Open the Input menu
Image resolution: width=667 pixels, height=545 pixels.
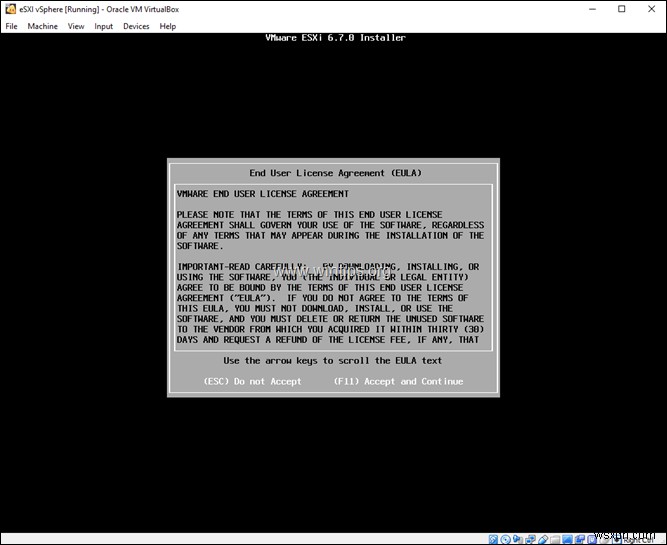pyautogui.click(x=103, y=26)
